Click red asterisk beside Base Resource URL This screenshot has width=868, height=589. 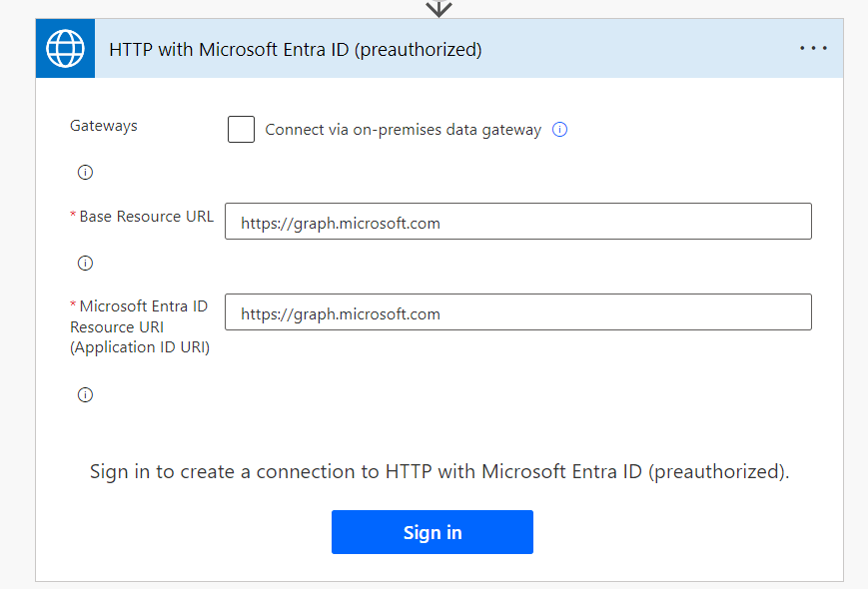coord(73,216)
